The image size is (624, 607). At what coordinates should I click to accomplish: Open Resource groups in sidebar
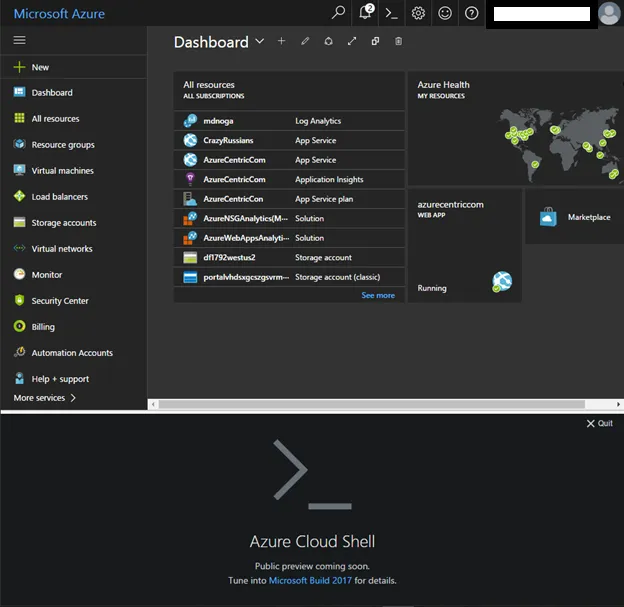pos(73,144)
